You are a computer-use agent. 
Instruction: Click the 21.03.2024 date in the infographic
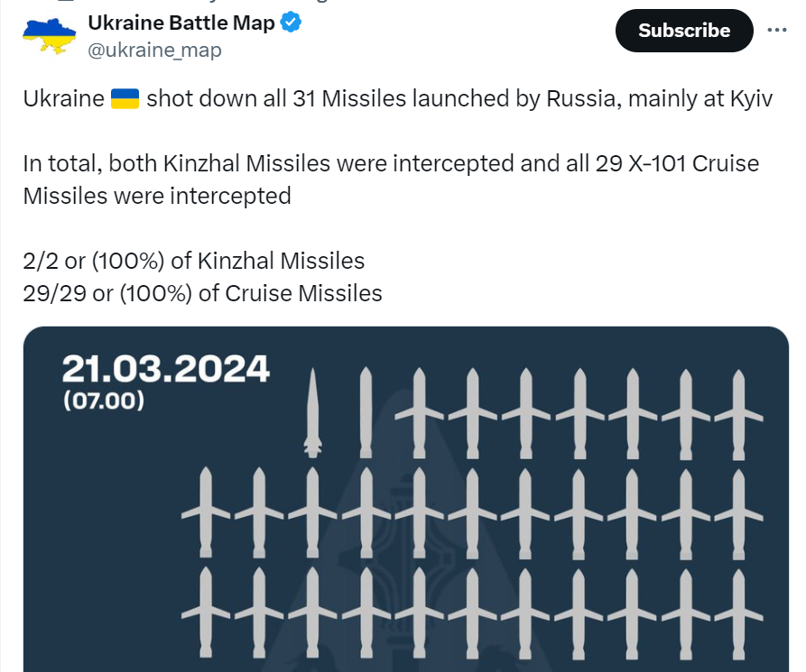[165, 368]
